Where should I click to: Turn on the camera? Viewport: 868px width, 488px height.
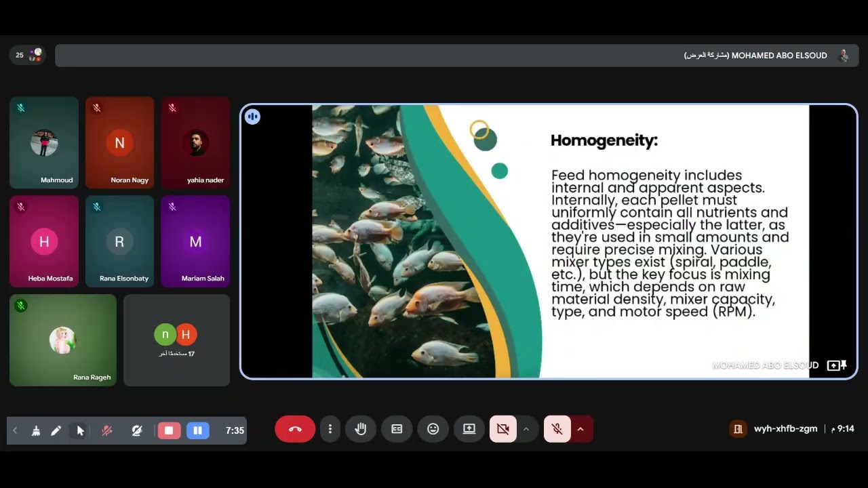tap(502, 429)
